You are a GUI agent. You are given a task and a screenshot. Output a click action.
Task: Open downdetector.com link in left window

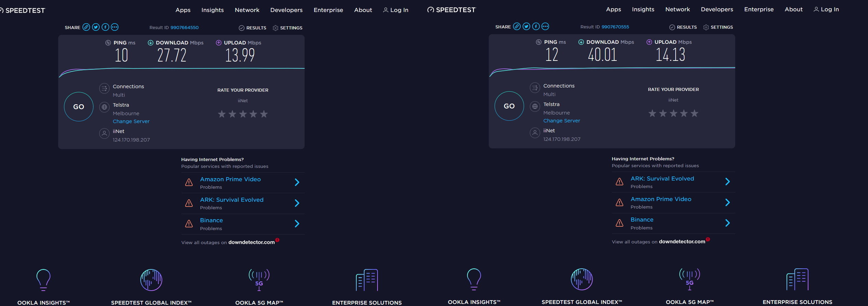pyautogui.click(x=252, y=242)
